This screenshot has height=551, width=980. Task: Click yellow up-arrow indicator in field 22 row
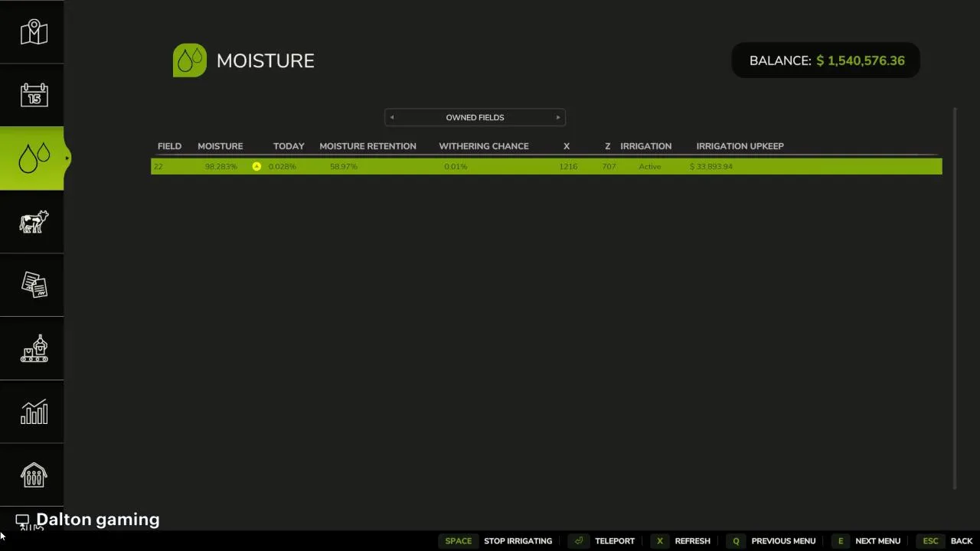tap(256, 166)
